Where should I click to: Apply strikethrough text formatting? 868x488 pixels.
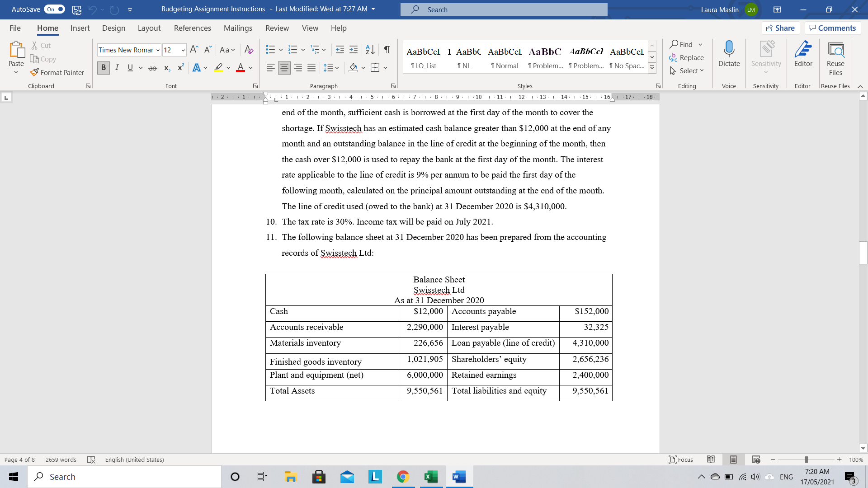tap(153, 68)
